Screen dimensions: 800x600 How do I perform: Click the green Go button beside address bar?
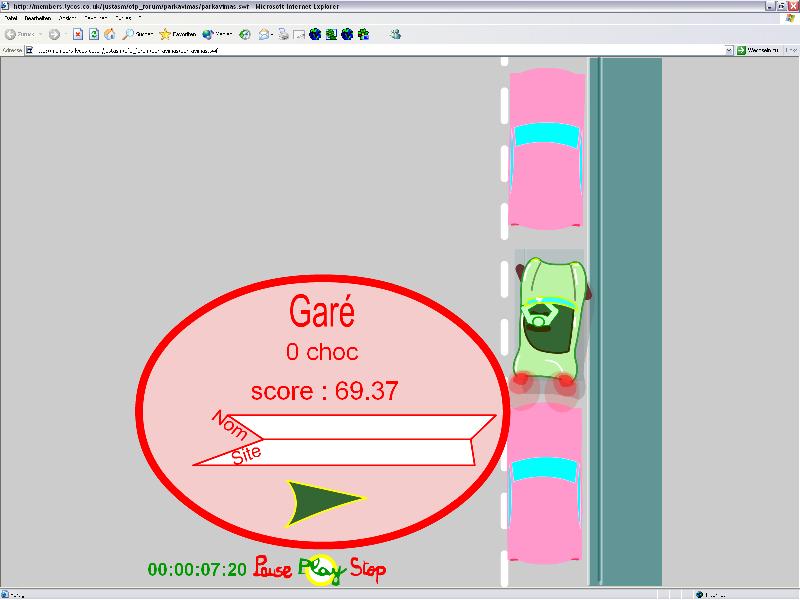click(x=741, y=49)
